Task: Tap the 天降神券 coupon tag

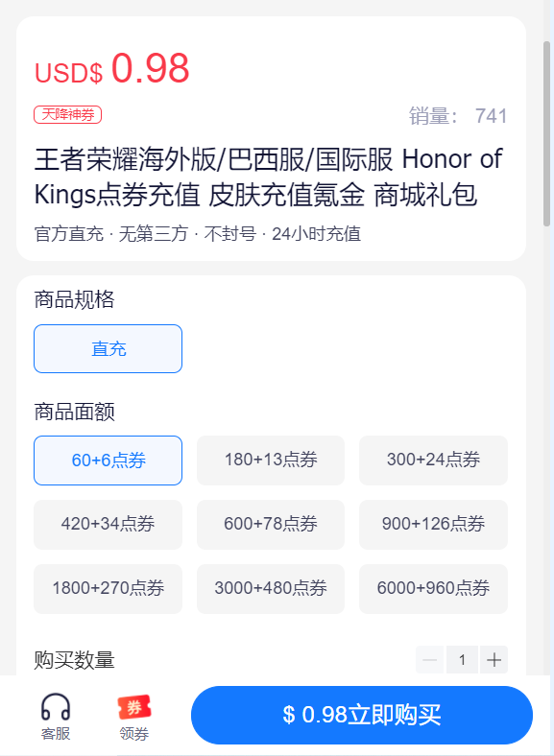Action: 67,115
